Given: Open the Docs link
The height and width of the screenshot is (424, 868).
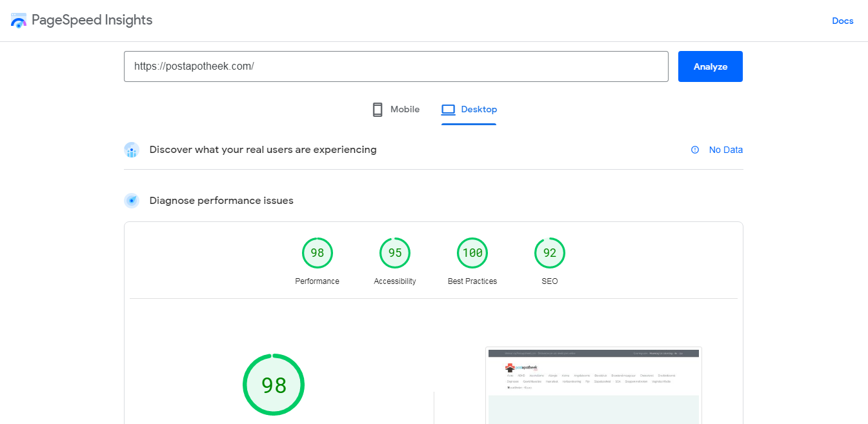Looking at the screenshot, I should [x=842, y=20].
